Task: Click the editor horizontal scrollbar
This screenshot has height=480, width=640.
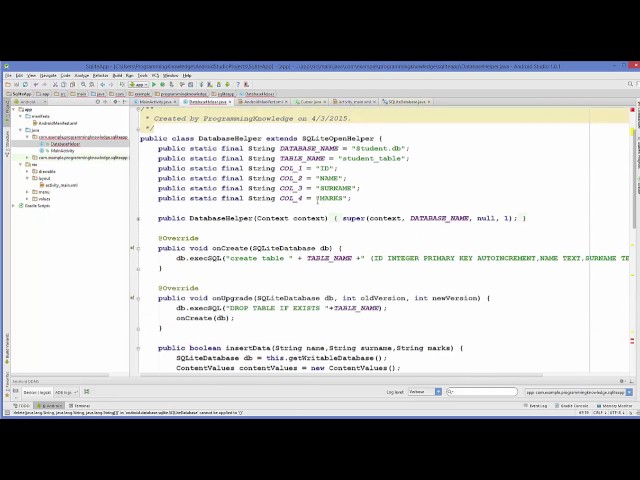Action: tap(341, 375)
